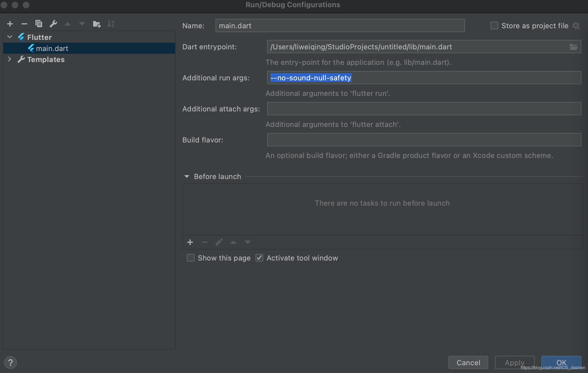Create new folder for configurations
588x373 pixels.
[96, 24]
